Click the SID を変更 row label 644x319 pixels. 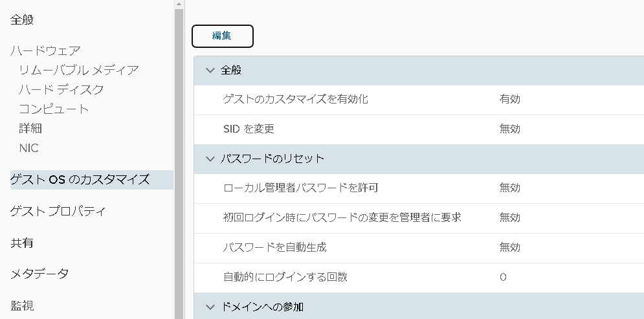[249, 129]
